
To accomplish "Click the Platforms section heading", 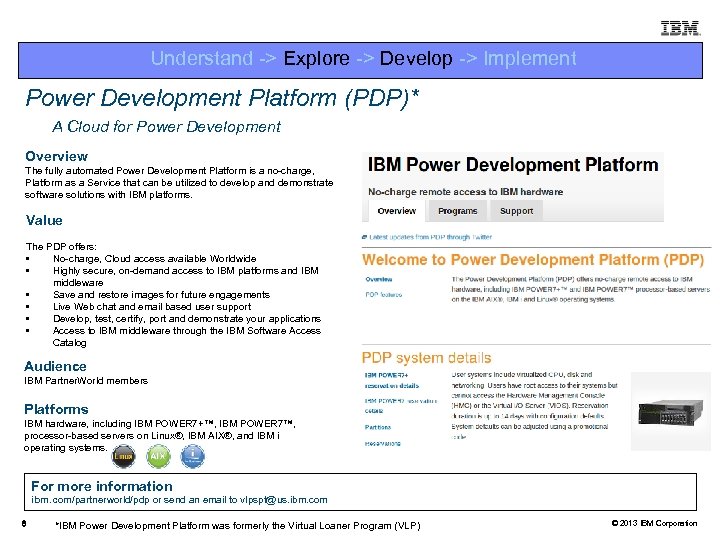I will [56, 409].
